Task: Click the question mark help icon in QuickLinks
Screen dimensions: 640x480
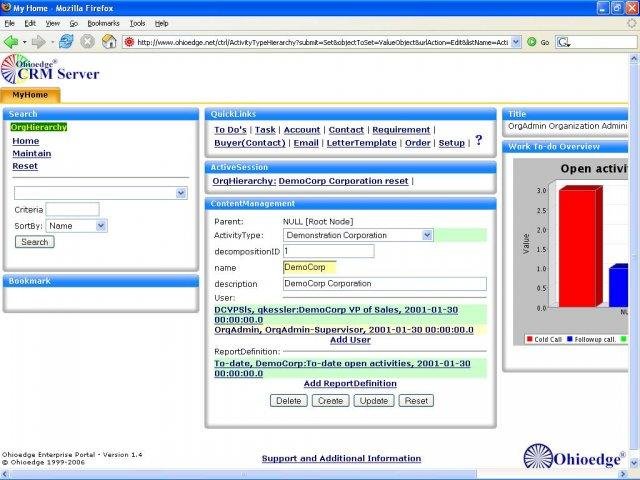Action: click(479, 140)
